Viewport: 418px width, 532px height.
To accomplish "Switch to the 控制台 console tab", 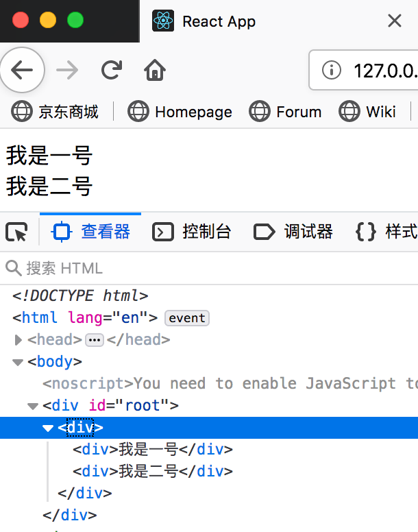I will (192, 232).
